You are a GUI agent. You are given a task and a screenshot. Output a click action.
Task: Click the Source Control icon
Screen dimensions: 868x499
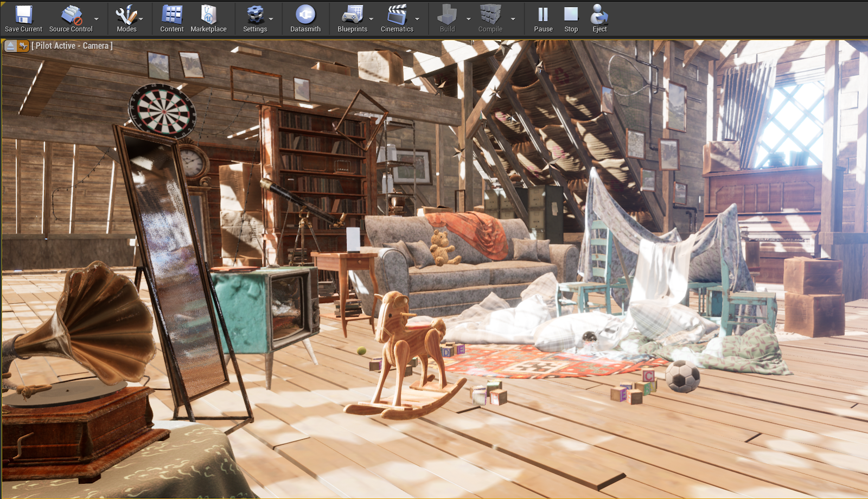(x=70, y=16)
